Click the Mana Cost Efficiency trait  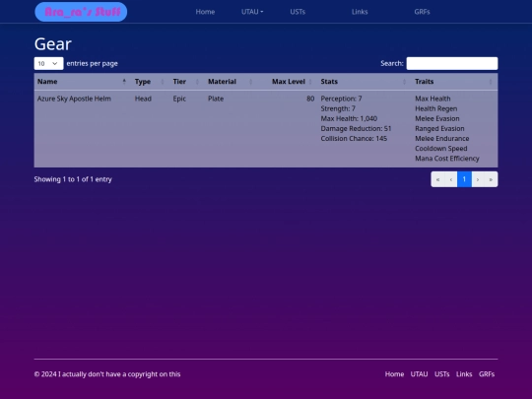tap(447, 159)
